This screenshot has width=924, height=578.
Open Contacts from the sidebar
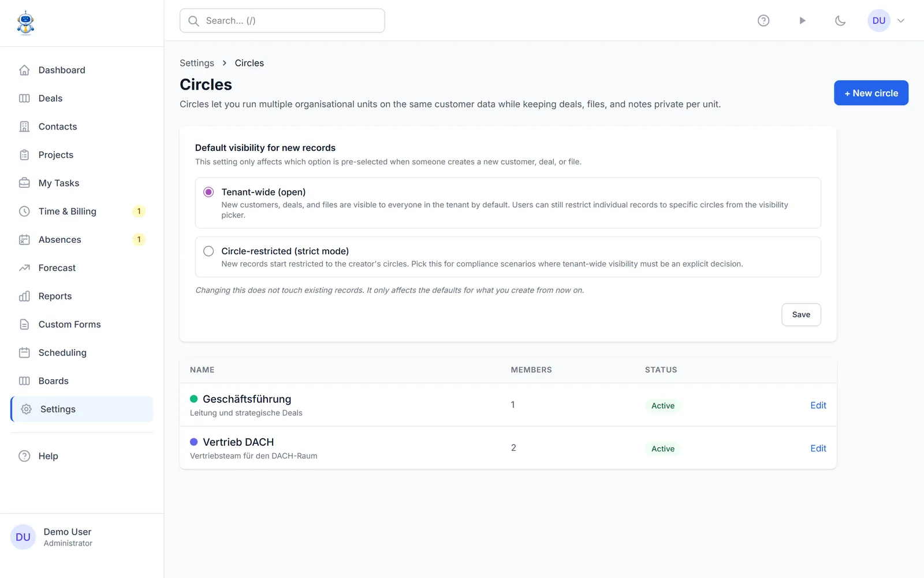(x=81, y=127)
